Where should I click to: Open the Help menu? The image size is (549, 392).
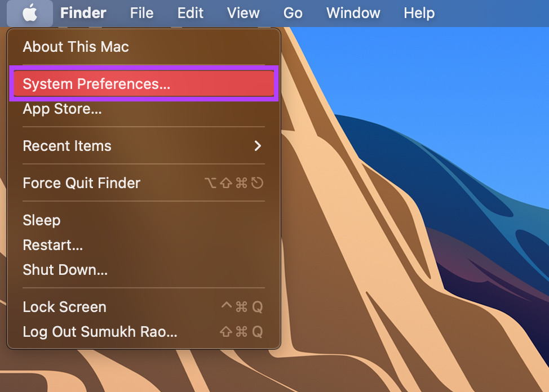[419, 14]
